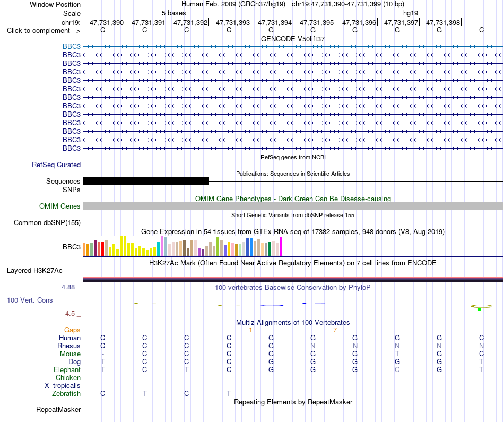Screen dimensions: 504x422
Task: Click the "hg19" assembly text beside scale bar
Action: [411, 13]
